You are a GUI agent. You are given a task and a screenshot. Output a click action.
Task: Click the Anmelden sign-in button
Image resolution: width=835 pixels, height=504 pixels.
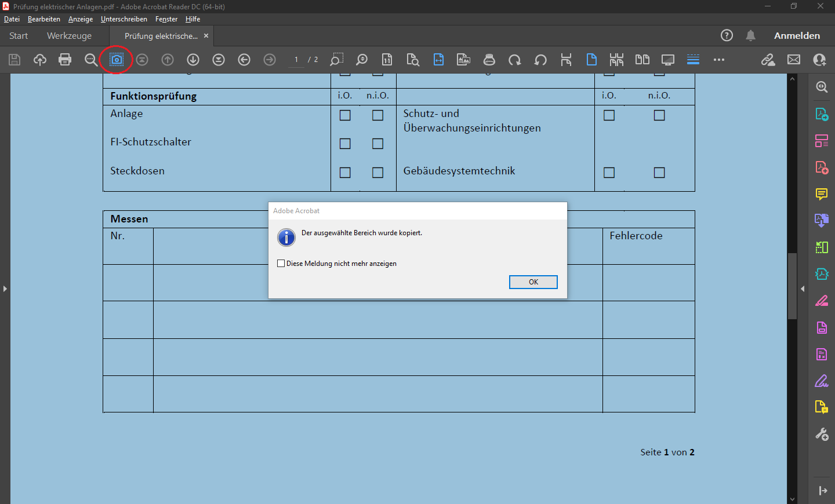797,36
